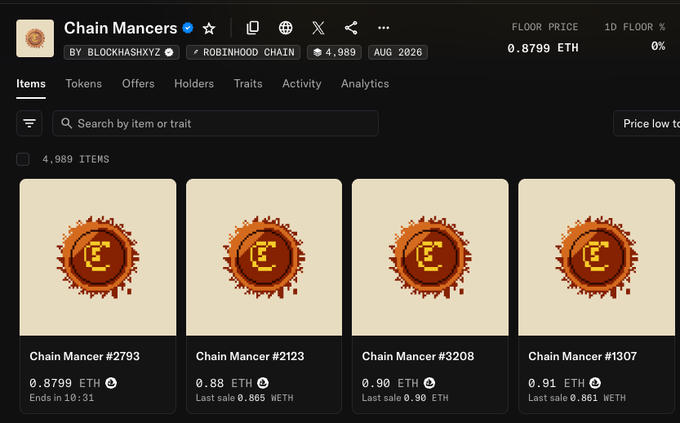The height and width of the screenshot is (423, 680).
Task: Click marketplace icon next to 0.88 ETH price
Action: [263, 383]
